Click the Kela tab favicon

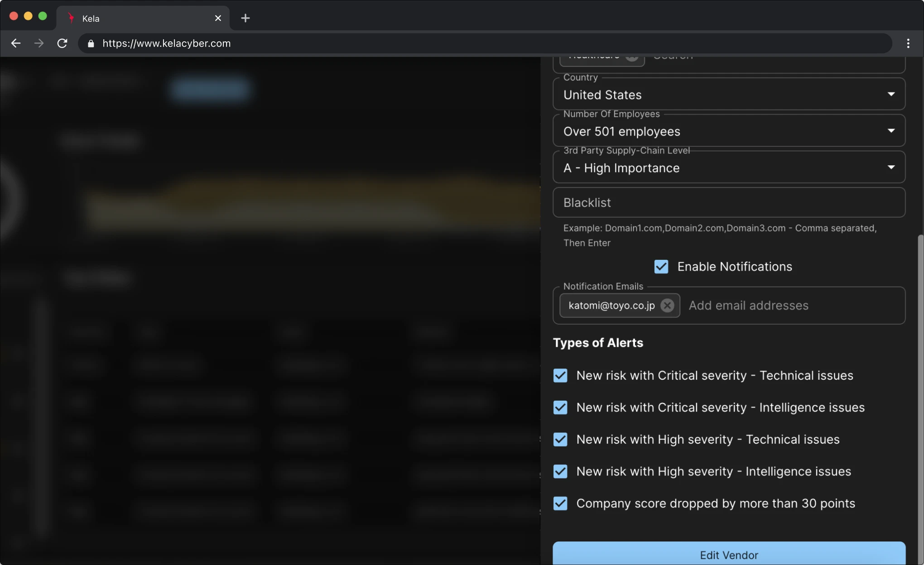tap(71, 18)
